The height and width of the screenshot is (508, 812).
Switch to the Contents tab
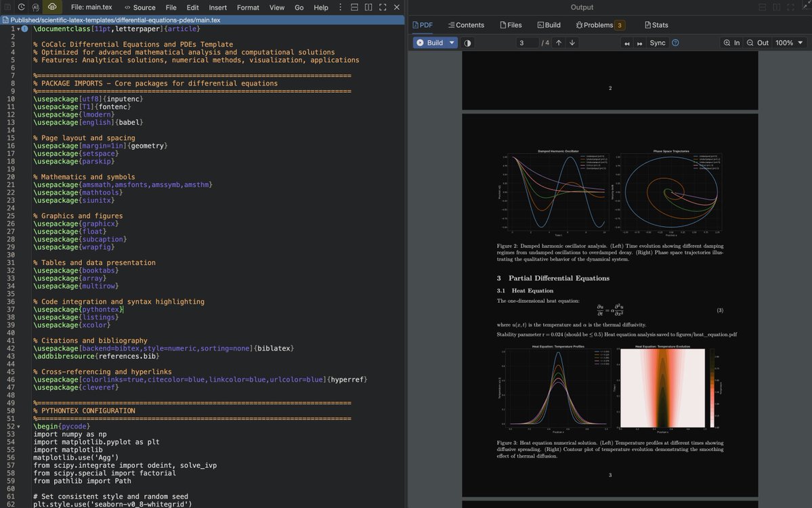[465, 24]
